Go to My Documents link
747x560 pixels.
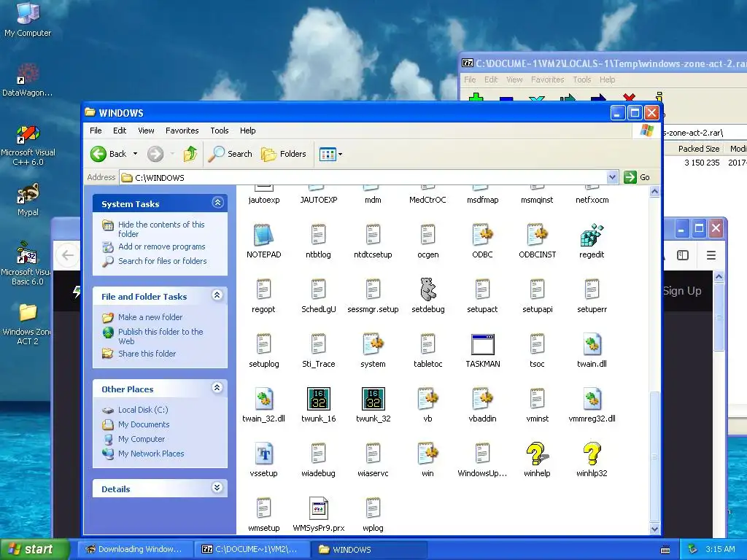144,424
